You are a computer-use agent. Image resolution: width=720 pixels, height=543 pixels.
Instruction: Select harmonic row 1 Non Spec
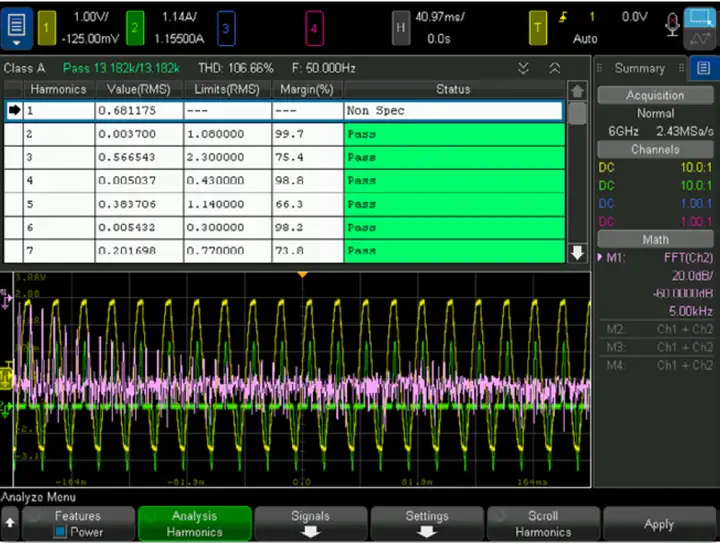click(284, 111)
